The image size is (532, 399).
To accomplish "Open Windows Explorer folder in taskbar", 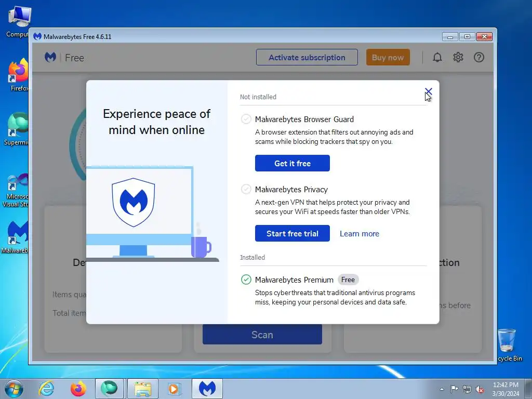I will (x=142, y=389).
